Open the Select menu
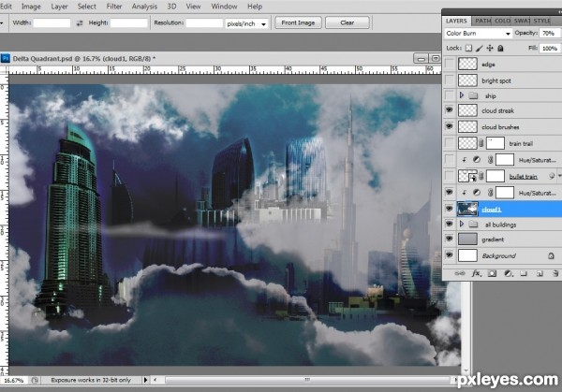This screenshot has height=392, width=562. click(87, 7)
